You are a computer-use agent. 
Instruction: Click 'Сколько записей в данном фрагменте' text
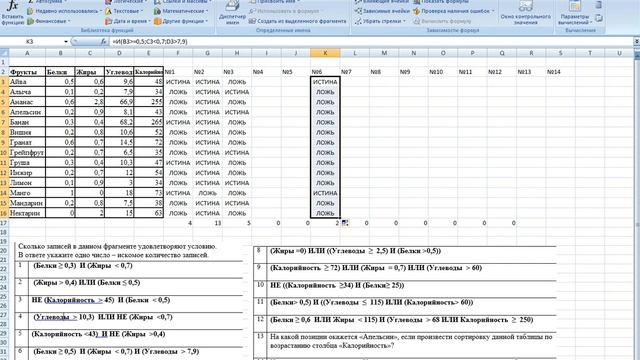(x=118, y=247)
